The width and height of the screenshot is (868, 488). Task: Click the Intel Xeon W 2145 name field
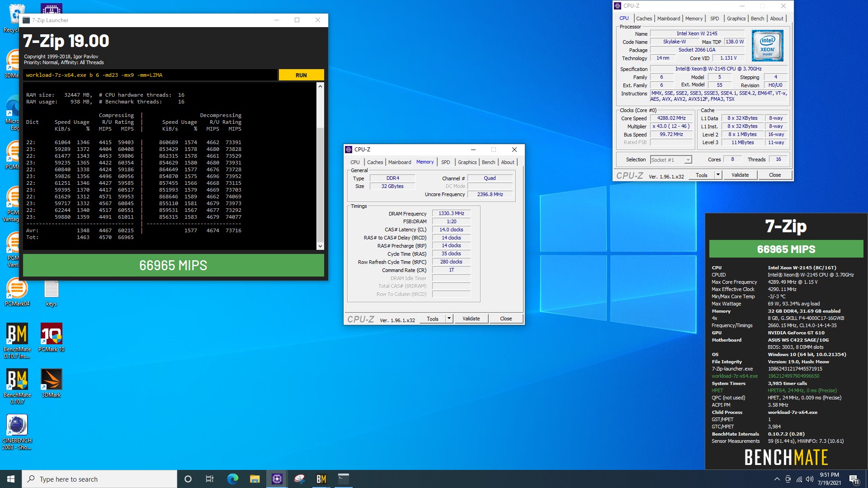tap(697, 33)
